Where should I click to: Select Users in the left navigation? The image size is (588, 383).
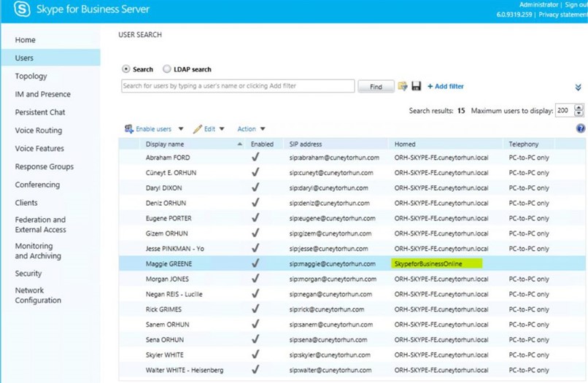(50, 58)
